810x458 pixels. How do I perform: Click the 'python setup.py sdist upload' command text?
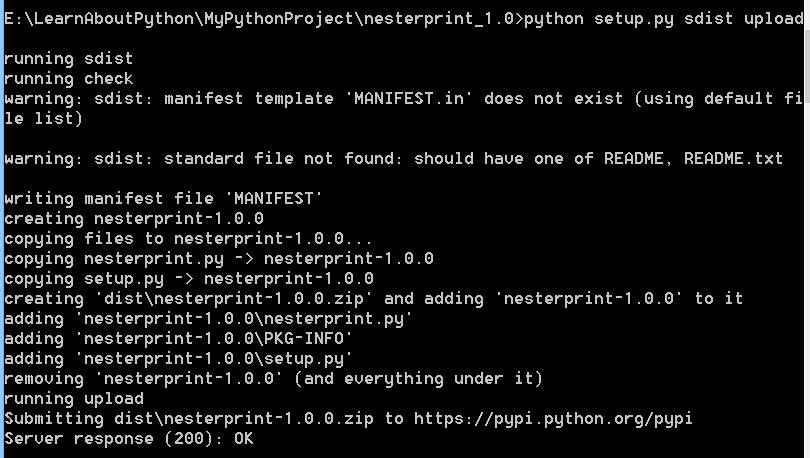664,19
